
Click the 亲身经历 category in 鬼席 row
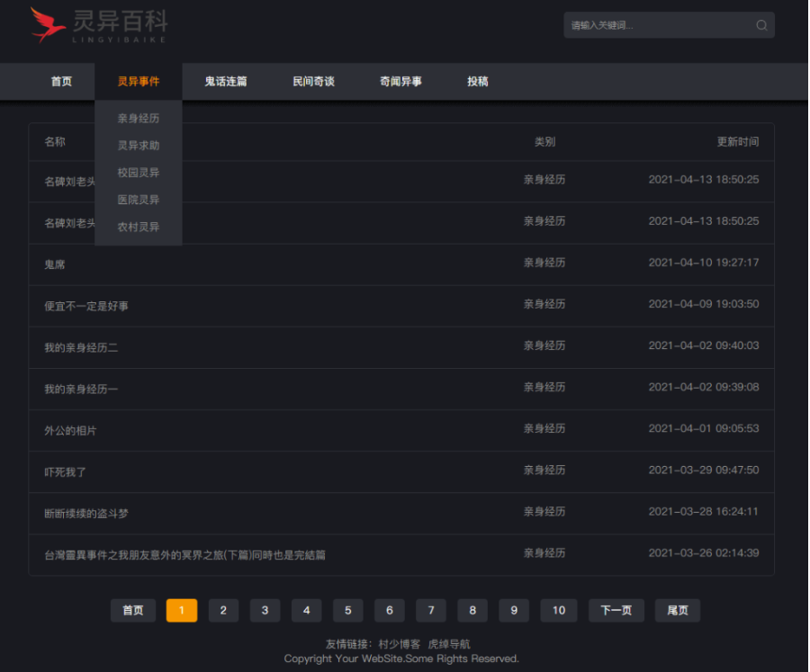pos(544,263)
